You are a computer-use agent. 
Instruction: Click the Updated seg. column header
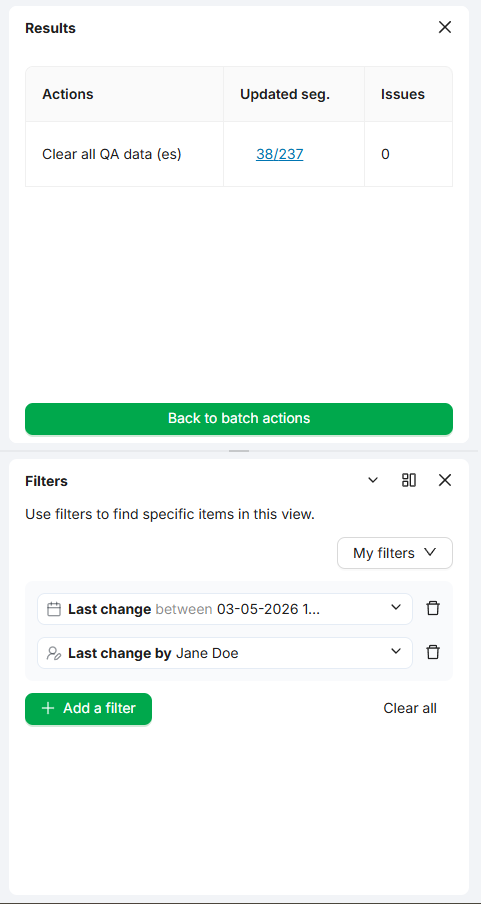[285, 94]
